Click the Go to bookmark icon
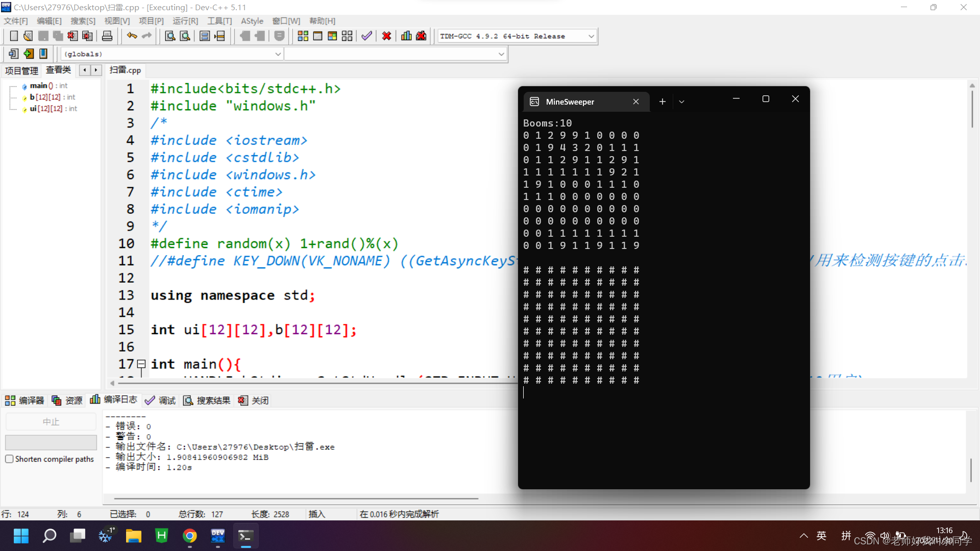 [x=14, y=54]
